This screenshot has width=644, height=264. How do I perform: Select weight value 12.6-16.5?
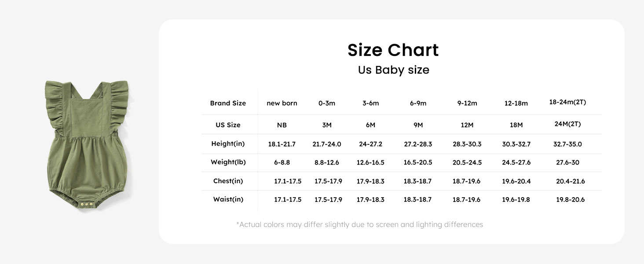coord(370,163)
